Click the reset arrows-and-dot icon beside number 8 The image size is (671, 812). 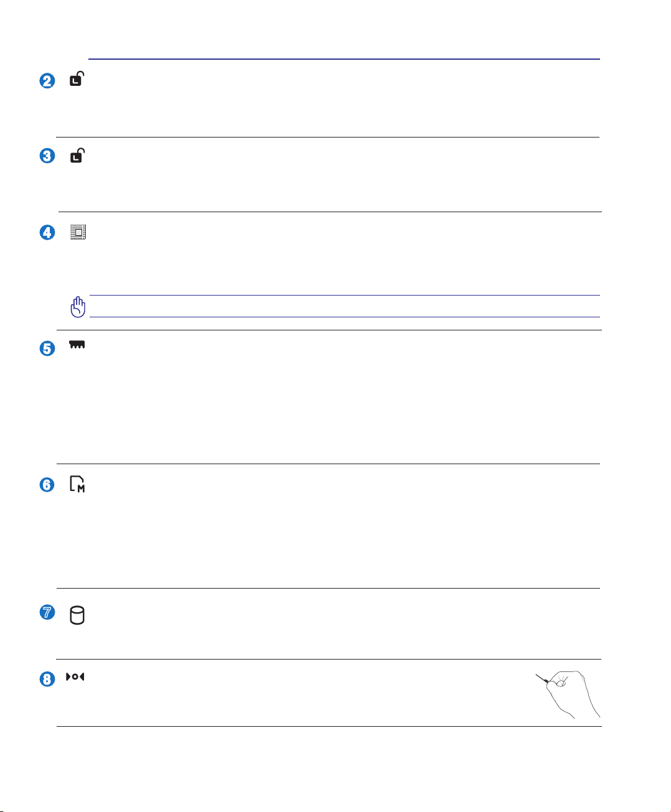[75, 677]
